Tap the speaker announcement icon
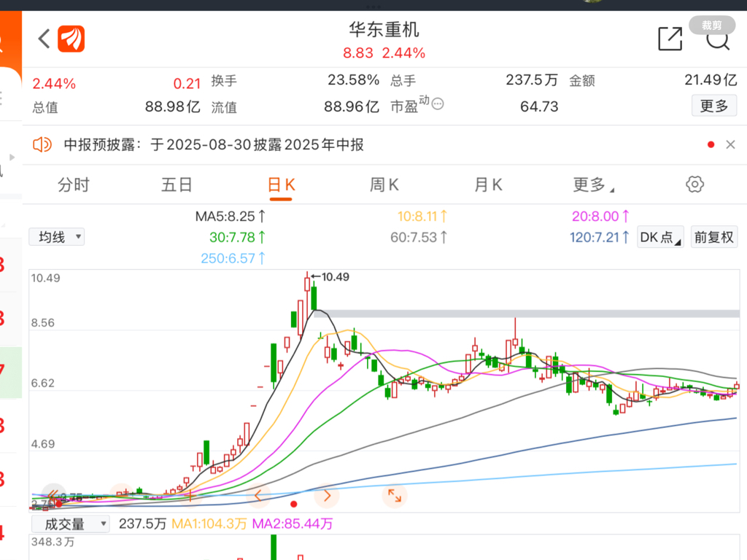This screenshot has width=747, height=560. [42, 144]
